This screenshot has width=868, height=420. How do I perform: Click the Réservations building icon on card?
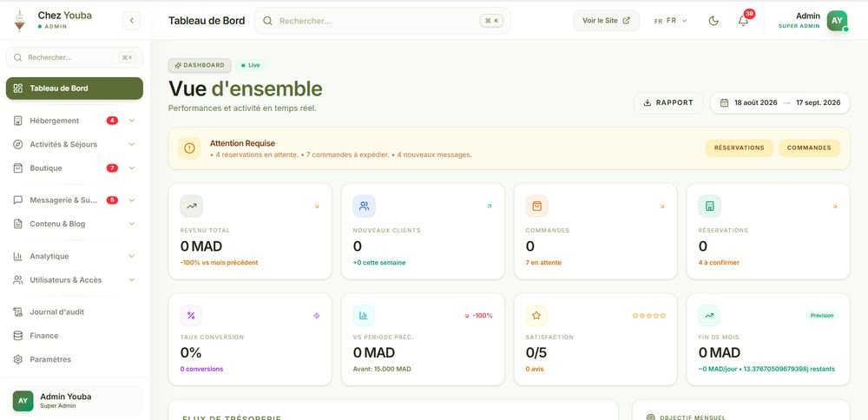[710, 206]
